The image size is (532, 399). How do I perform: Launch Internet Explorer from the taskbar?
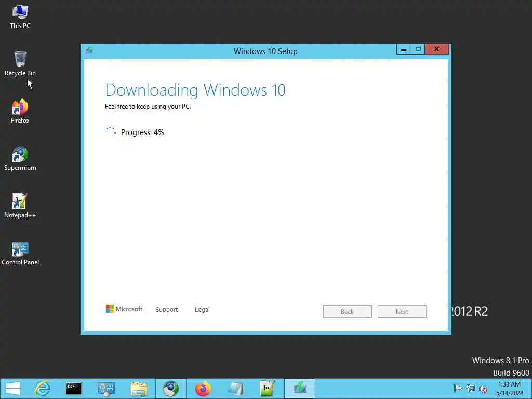pyautogui.click(x=43, y=389)
